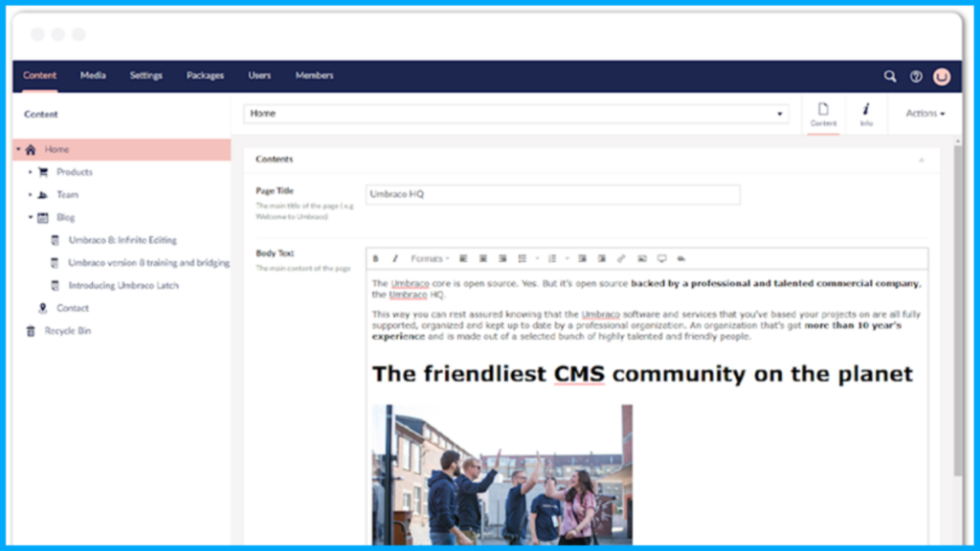
Task: Open the user avatar menu
Action: click(x=942, y=77)
